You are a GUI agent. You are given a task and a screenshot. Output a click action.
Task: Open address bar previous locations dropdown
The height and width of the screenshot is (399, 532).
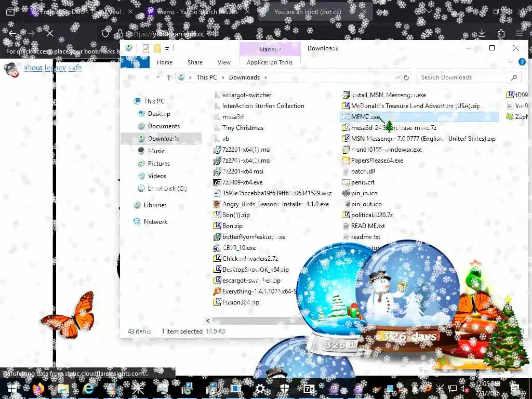pyautogui.click(x=397, y=77)
